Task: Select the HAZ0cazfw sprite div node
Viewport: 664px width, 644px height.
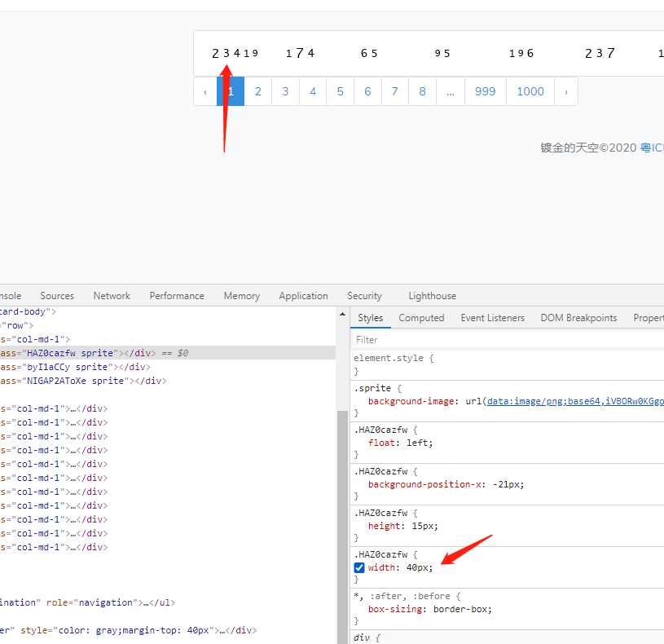Action: coord(168,353)
